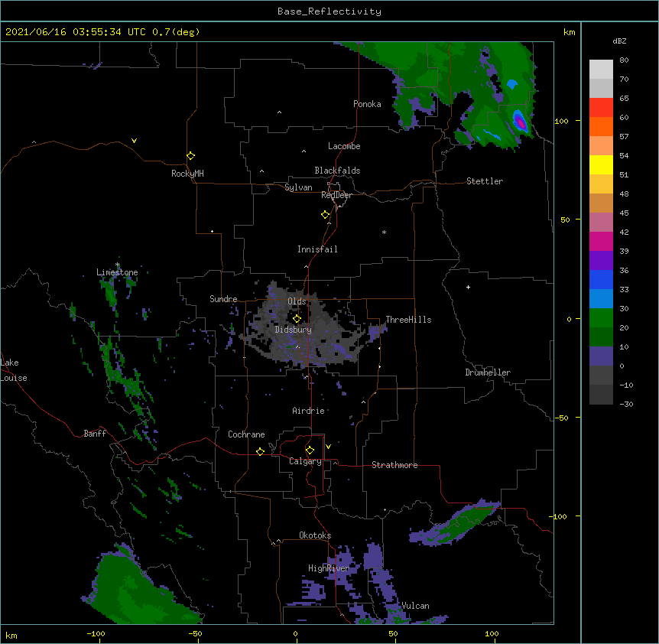Click the Sundre town label
659x644 pixels.
pyautogui.click(x=223, y=299)
